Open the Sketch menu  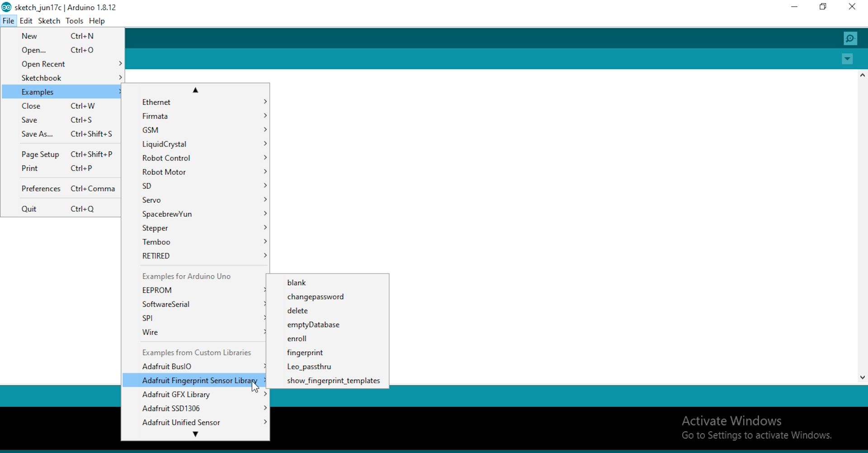(x=49, y=21)
